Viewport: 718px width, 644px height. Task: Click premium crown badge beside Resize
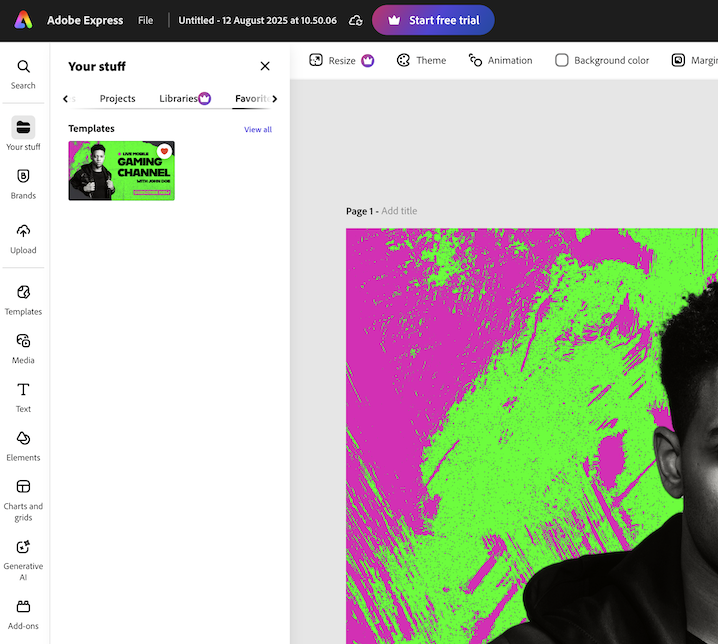coord(368,60)
